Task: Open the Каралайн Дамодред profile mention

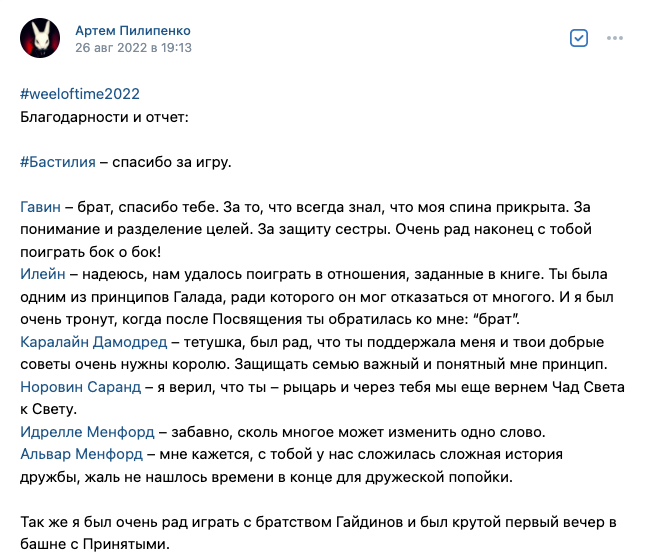Action: pos(93,340)
